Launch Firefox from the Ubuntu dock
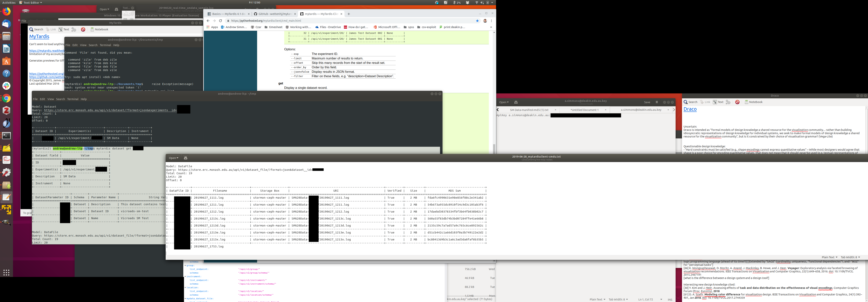The width and height of the screenshot is (868, 302). [x=6, y=12]
